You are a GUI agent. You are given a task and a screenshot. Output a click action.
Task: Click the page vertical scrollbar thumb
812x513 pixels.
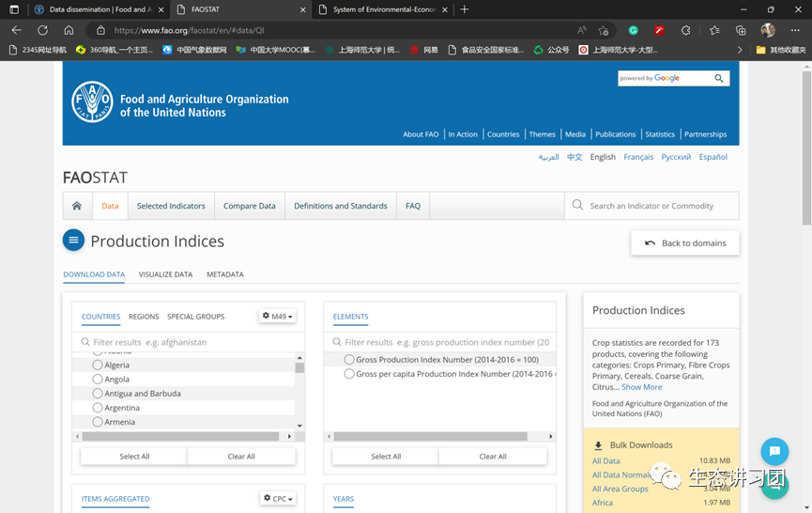[806, 148]
